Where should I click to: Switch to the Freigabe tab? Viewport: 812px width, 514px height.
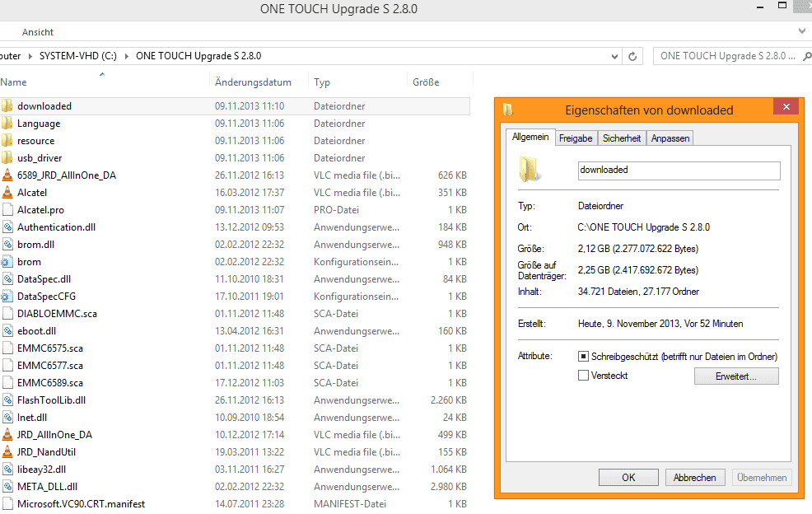coord(576,138)
